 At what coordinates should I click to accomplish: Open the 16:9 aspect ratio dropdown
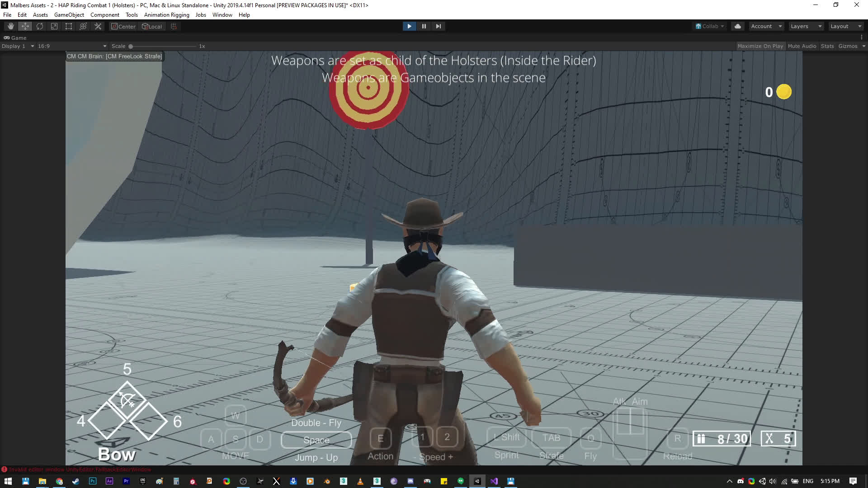[x=72, y=46]
